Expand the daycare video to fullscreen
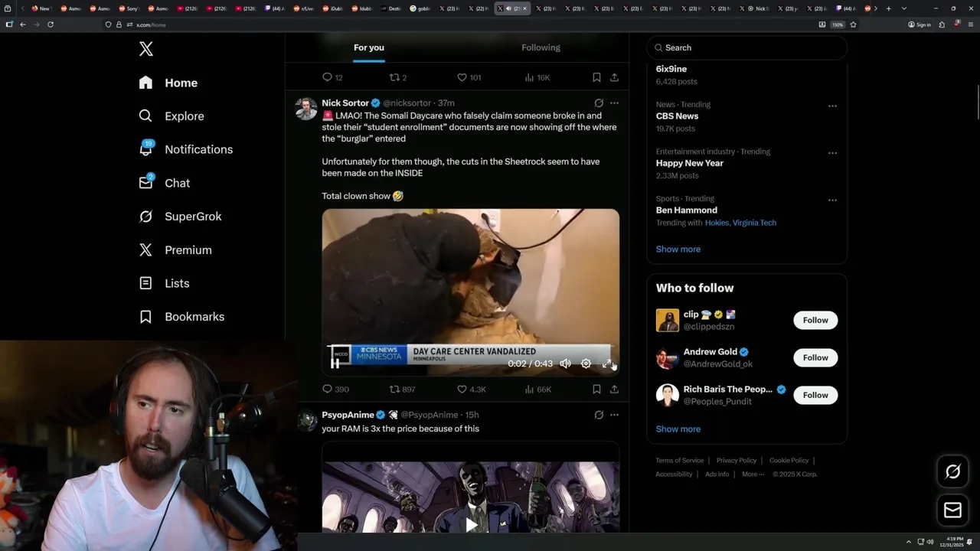Image resolution: width=980 pixels, height=551 pixels. pyautogui.click(x=606, y=364)
